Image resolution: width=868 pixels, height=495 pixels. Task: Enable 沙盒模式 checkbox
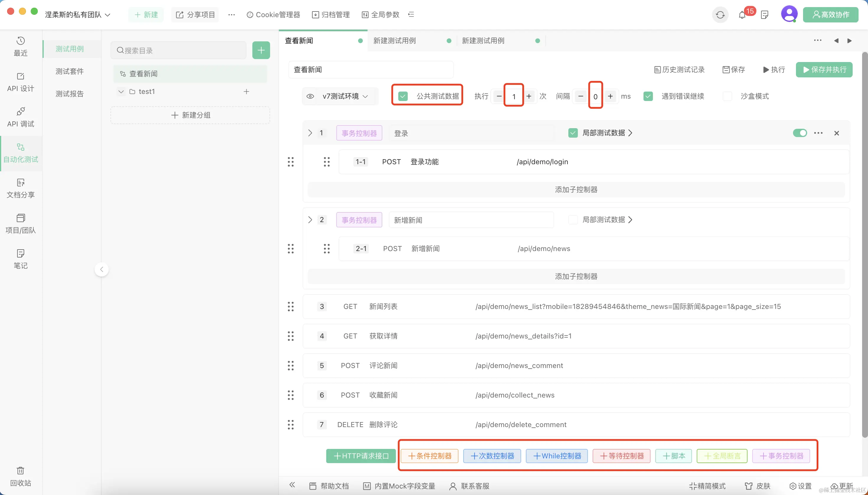point(727,96)
